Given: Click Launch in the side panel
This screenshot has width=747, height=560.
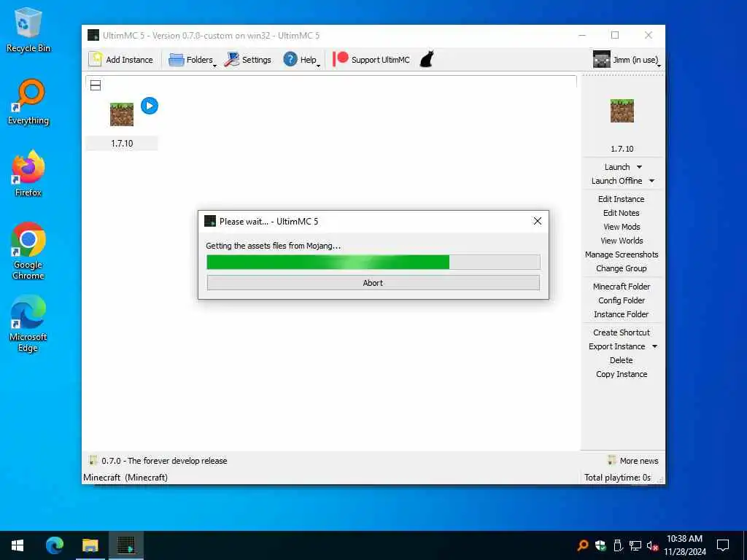Looking at the screenshot, I should (617, 167).
